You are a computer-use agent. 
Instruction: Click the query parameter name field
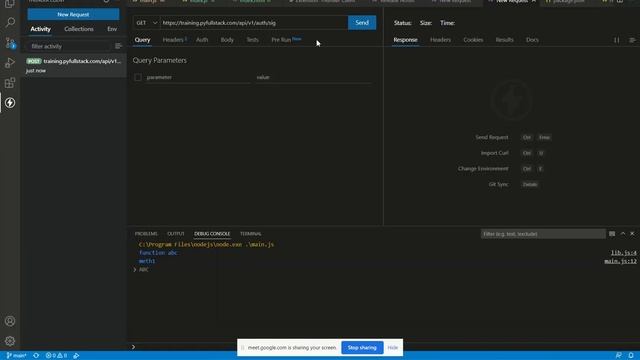(x=198, y=77)
